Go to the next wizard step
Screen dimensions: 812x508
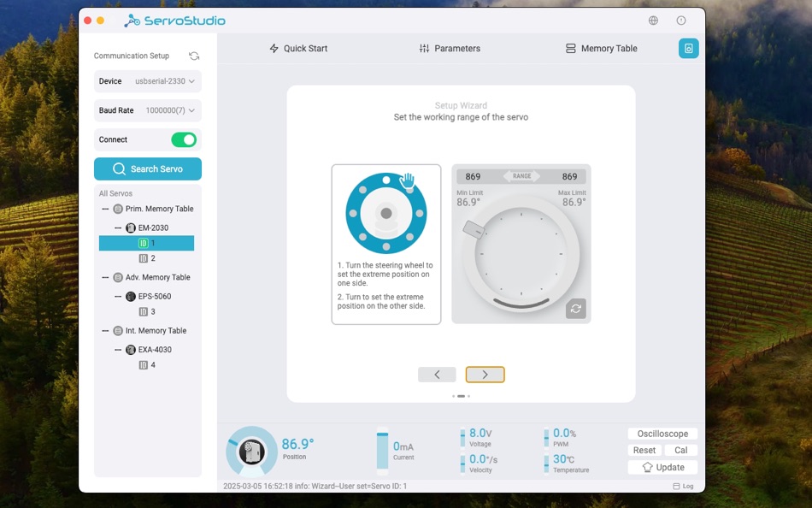(x=485, y=375)
